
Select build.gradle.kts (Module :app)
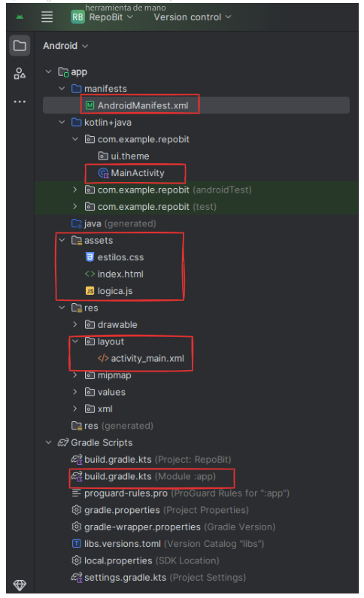(x=144, y=476)
